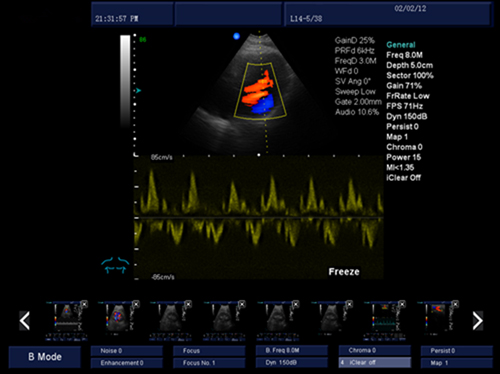The image size is (500, 374).
Task: Click the B. Freq 8.0M button
Action: pyautogui.click(x=292, y=350)
